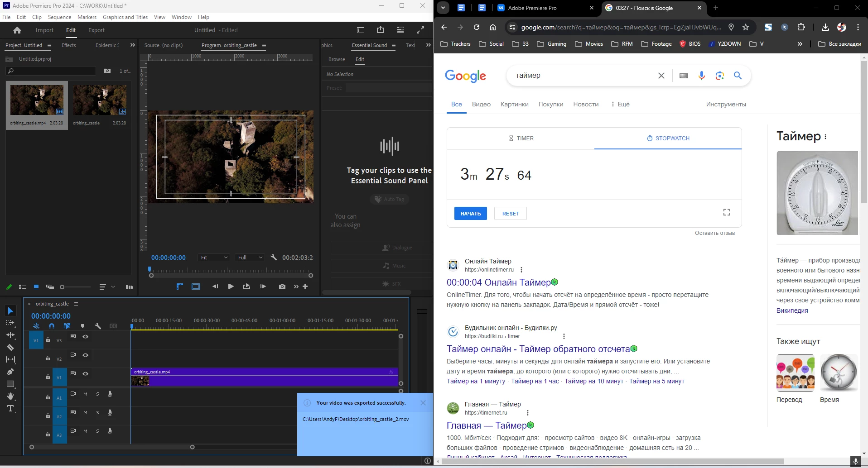The height and width of the screenshot is (468, 868).
Task: Open the Fit zoom level dropdown
Action: [x=214, y=258]
